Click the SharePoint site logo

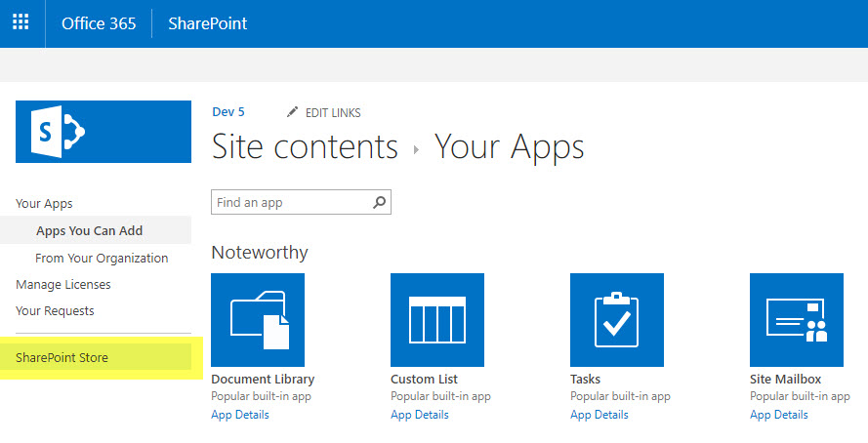[x=103, y=132]
